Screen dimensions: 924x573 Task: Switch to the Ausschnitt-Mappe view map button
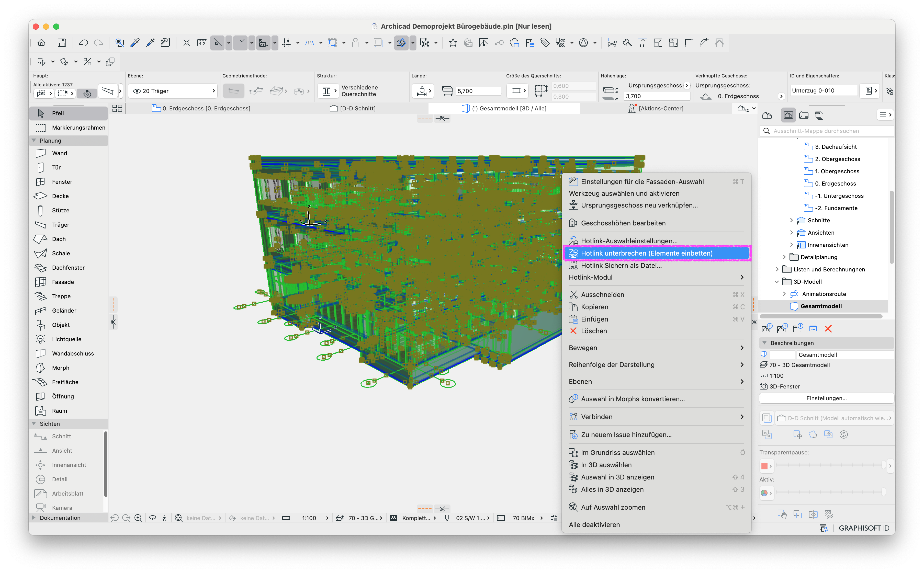(788, 115)
